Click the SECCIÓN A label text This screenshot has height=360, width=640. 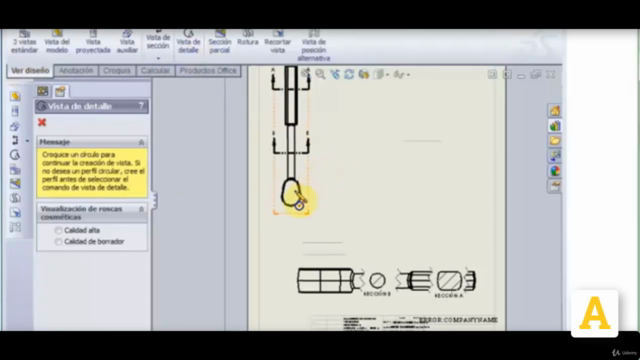click(x=449, y=296)
